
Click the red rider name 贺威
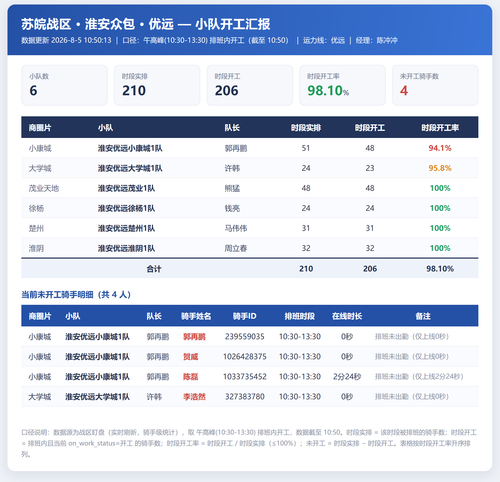tap(190, 357)
